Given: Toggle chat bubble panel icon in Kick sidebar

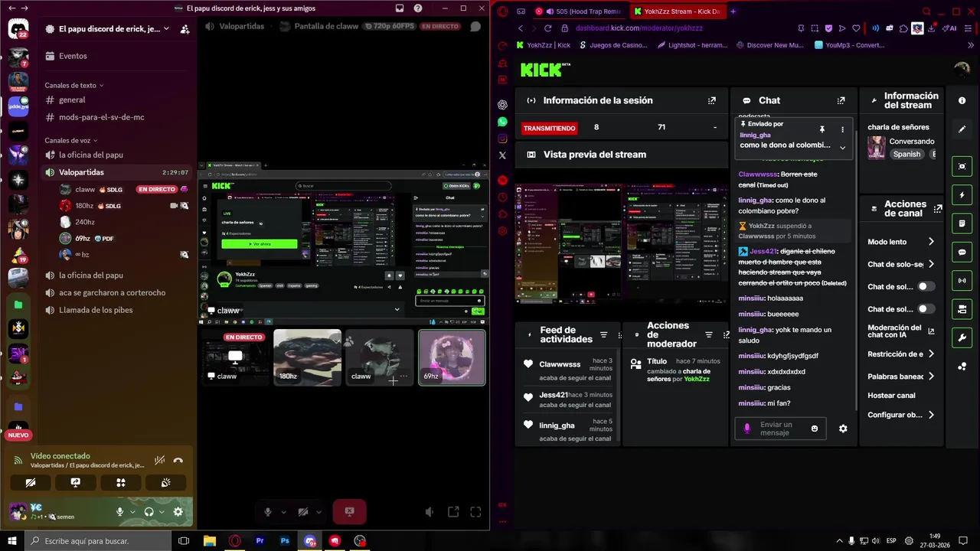Looking at the screenshot, I should [x=962, y=252].
